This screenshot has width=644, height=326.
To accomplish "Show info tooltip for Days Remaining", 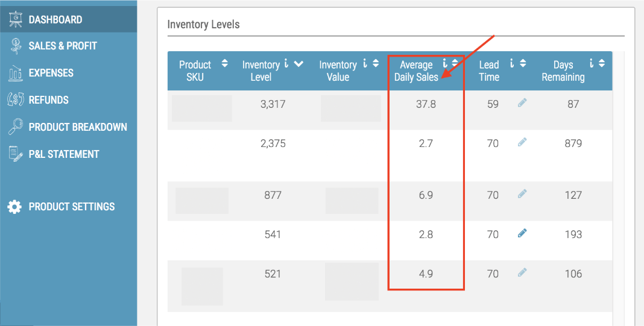I will click(592, 63).
